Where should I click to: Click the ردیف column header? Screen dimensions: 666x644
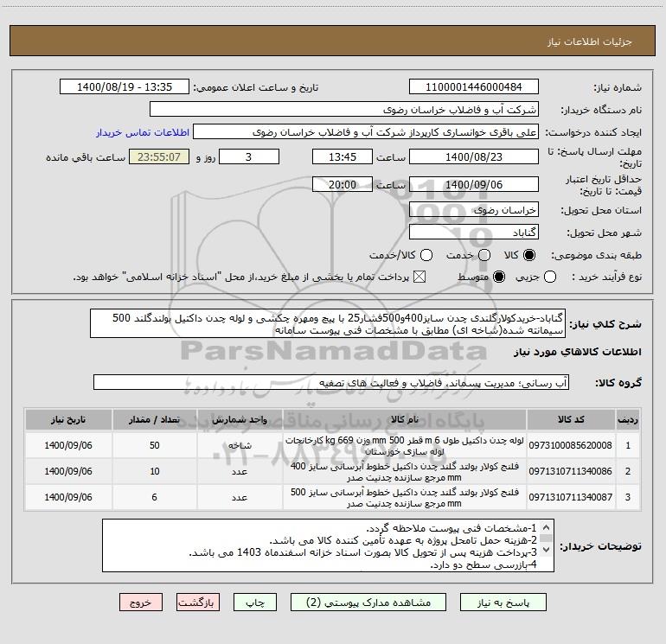(x=628, y=419)
